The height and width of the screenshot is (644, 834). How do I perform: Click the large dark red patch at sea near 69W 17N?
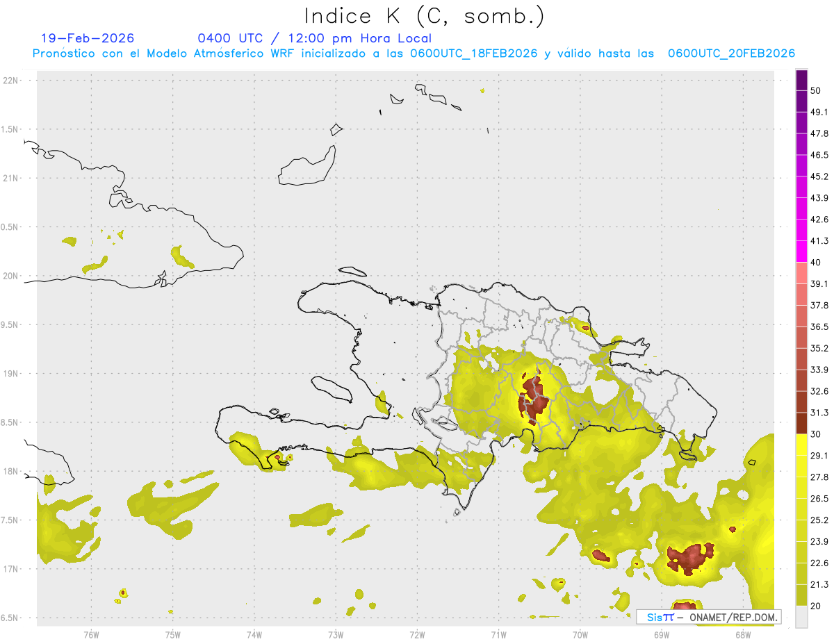(690, 559)
